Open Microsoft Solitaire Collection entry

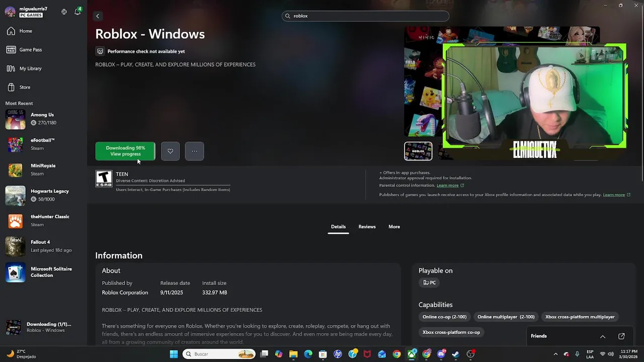[43, 272]
